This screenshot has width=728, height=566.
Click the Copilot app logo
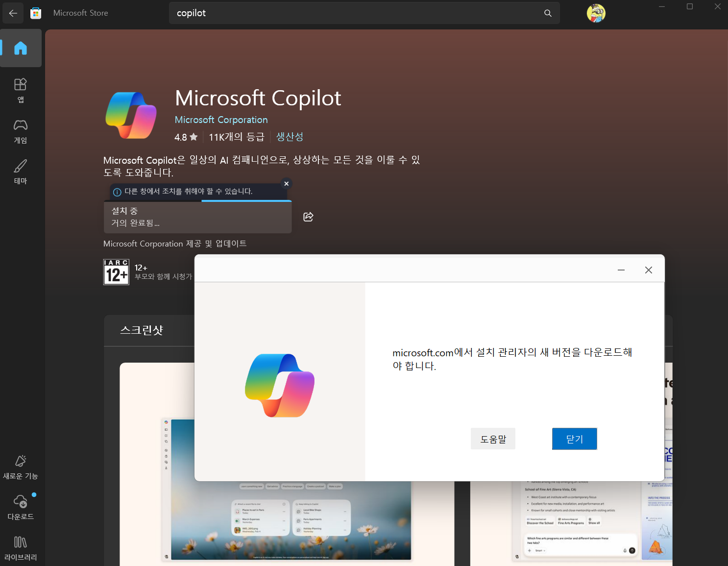(131, 116)
